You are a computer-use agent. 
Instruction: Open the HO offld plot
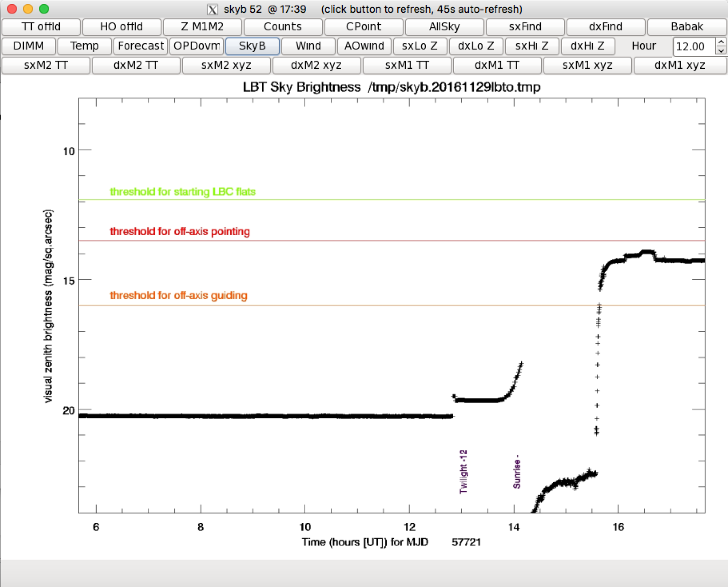[x=122, y=27]
